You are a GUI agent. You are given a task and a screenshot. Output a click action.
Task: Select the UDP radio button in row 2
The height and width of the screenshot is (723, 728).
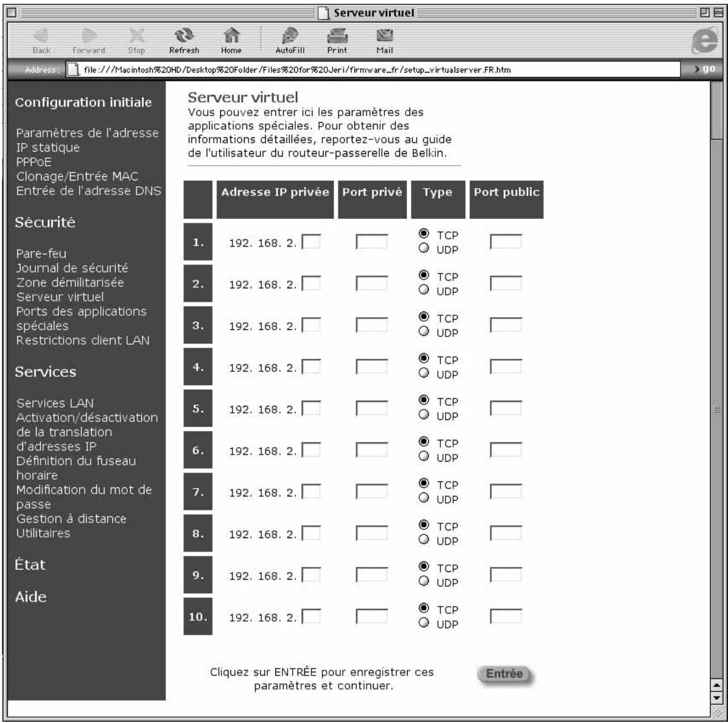point(424,290)
